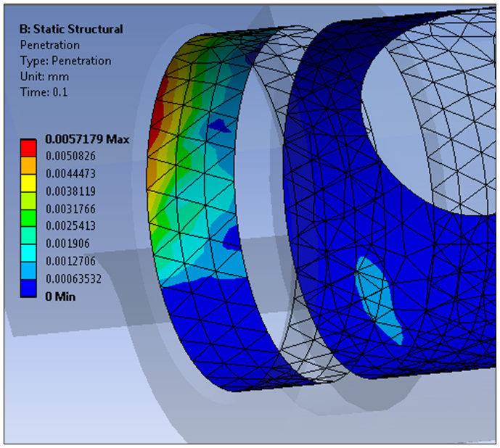Pick the dark blue minimum legend swatch

point(28,287)
